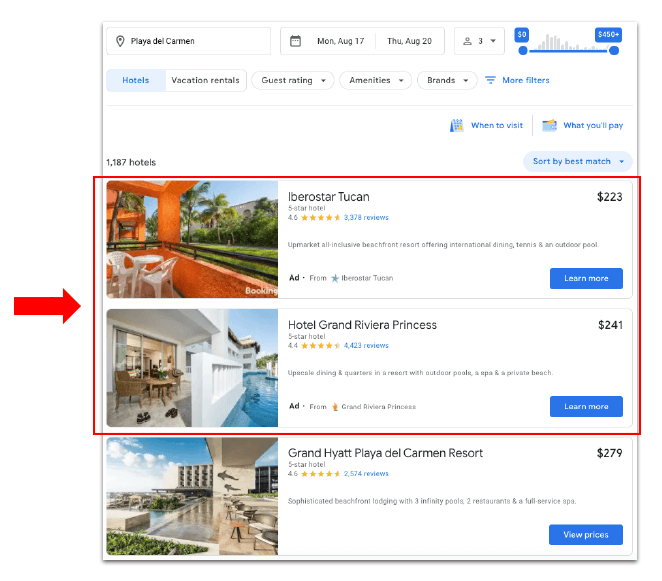
Task: Open the guests count dropdown
Action: (x=479, y=41)
